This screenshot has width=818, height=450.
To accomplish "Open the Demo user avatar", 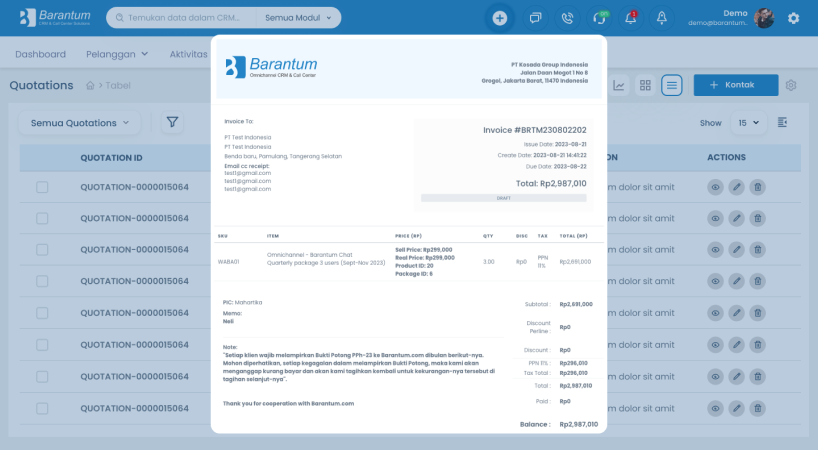I will pyautogui.click(x=764, y=18).
